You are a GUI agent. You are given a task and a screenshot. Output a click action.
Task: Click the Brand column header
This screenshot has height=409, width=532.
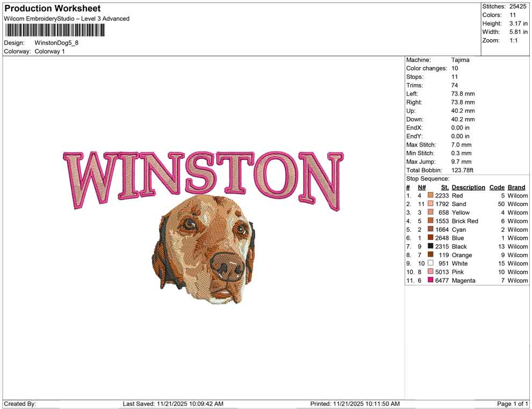(516, 187)
